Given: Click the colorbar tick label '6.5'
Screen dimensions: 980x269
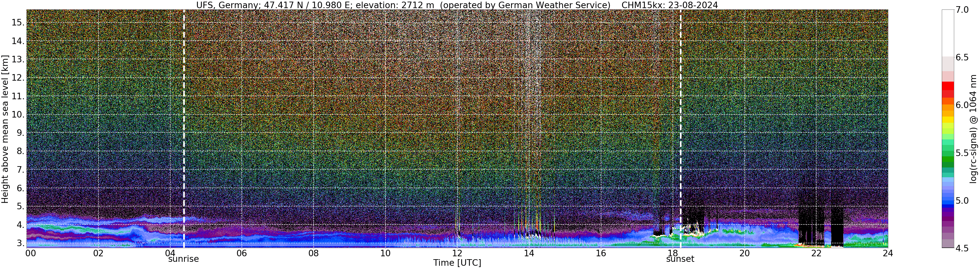Looking at the screenshot, I should [962, 57].
